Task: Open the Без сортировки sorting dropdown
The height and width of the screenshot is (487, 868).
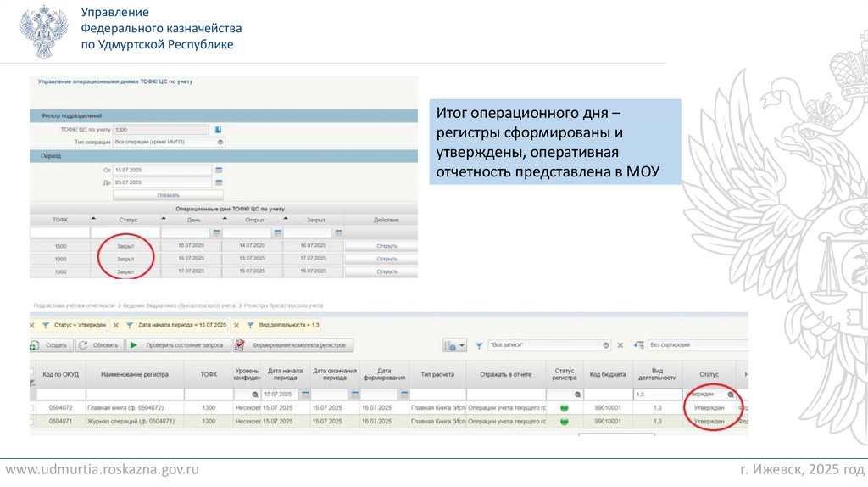Action: tap(698, 344)
